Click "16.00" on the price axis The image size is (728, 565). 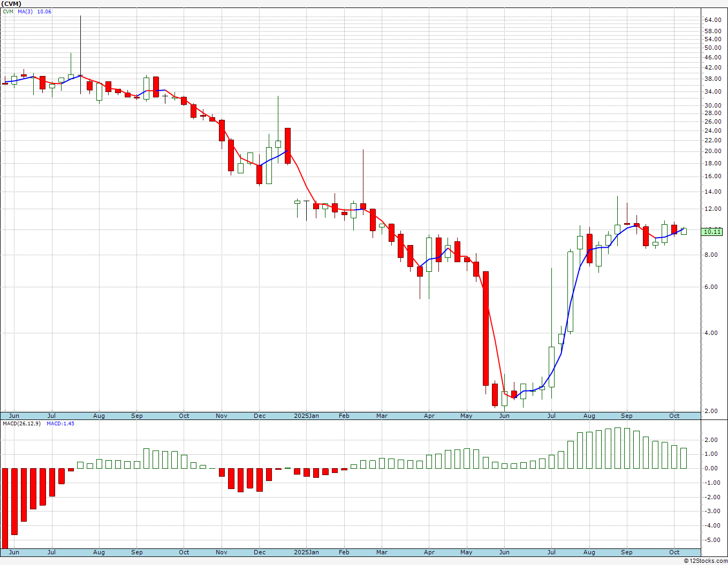712,176
